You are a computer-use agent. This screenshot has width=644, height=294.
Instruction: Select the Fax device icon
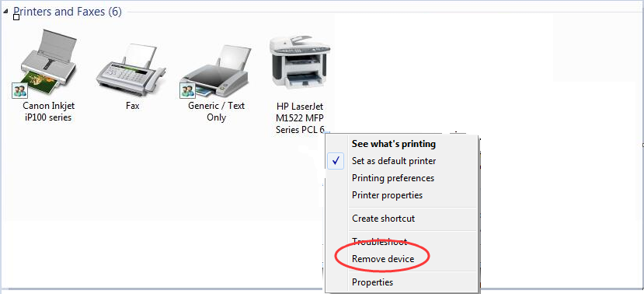tap(131, 68)
